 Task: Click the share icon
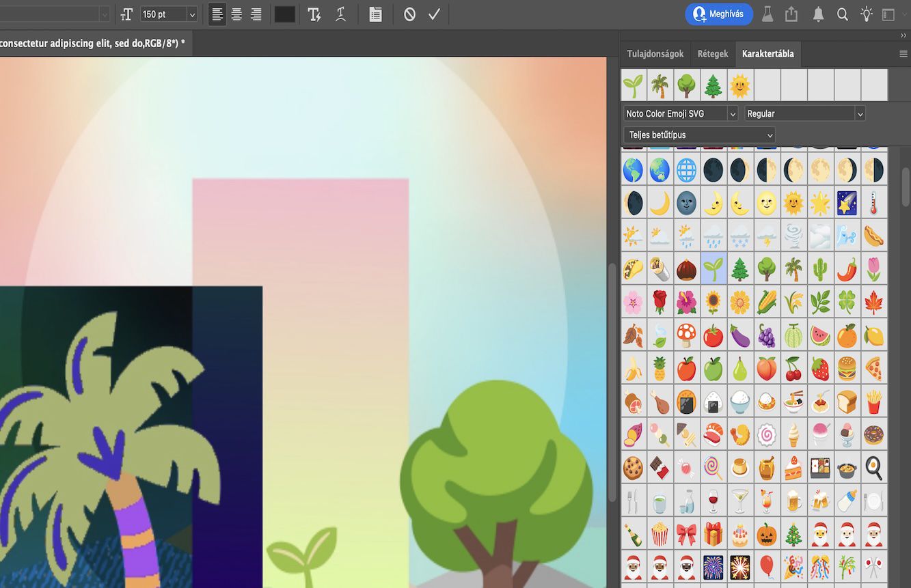pos(791,14)
